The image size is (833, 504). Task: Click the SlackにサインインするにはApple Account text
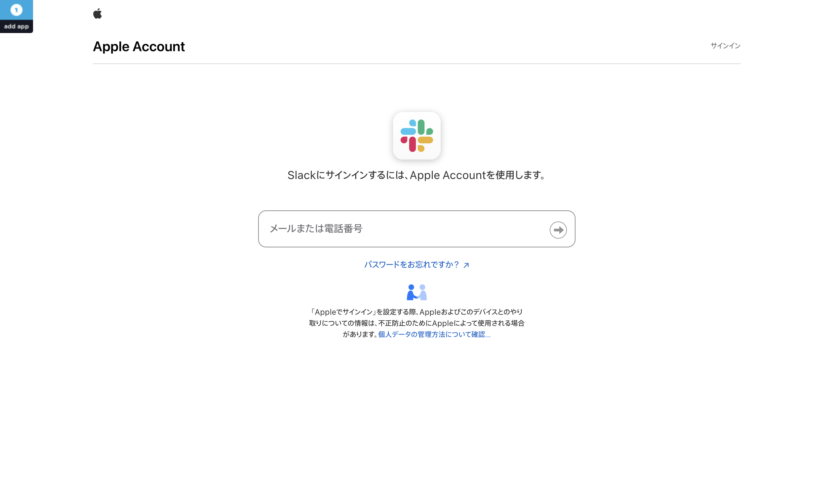[x=416, y=175]
